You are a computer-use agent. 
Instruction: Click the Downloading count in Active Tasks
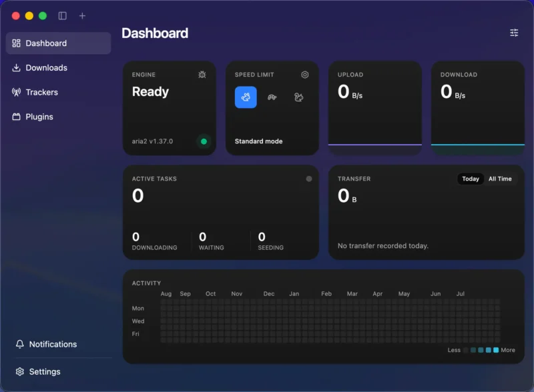[136, 237]
